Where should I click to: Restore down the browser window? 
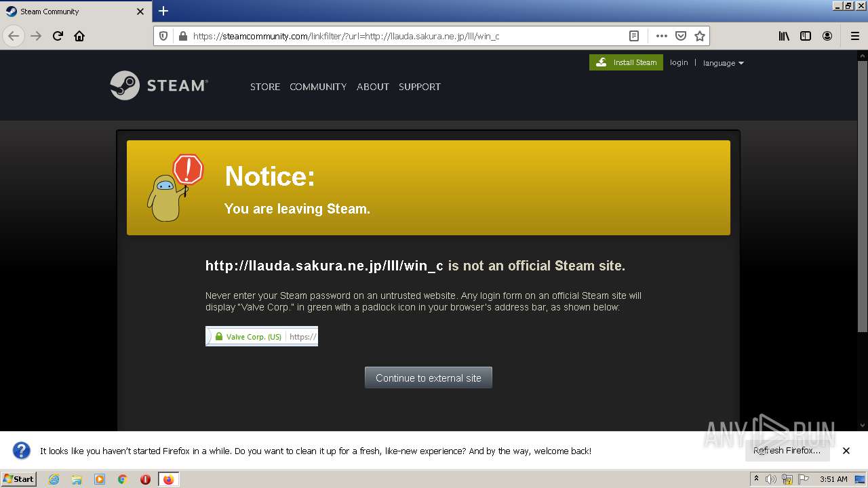click(848, 5)
